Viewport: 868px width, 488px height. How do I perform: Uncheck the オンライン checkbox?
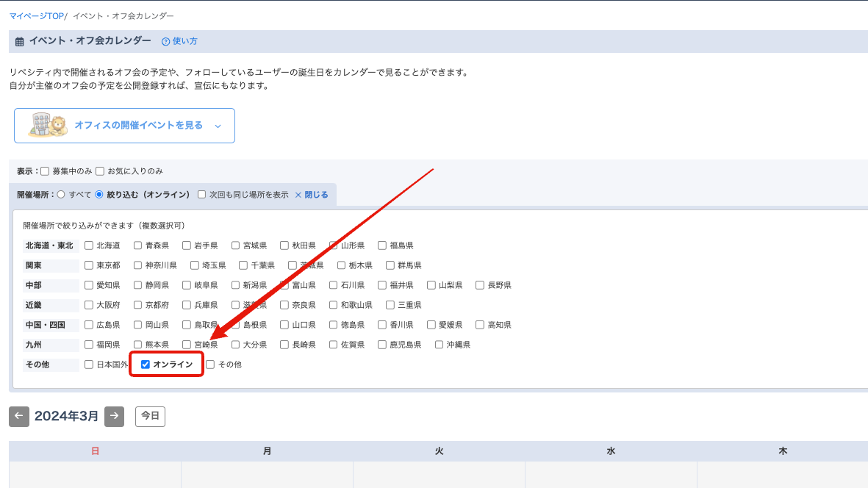tap(146, 365)
